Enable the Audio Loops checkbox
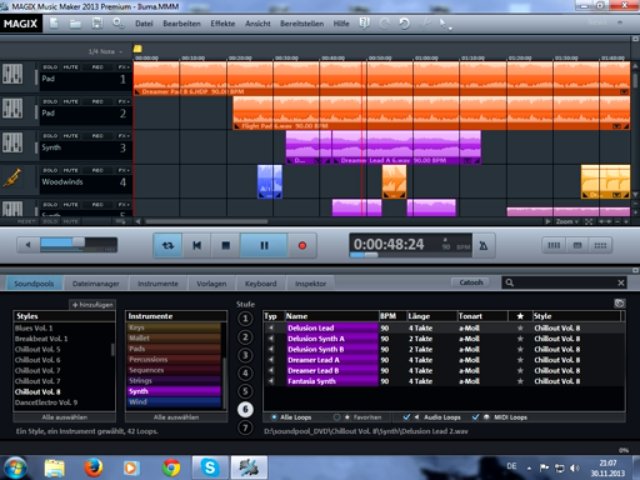Image resolution: width=640 pixels, height=480 pixels. coord(406,415)
